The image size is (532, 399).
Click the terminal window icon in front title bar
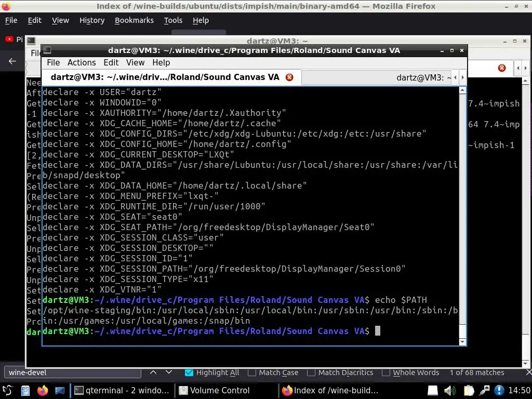pos(47,50)
